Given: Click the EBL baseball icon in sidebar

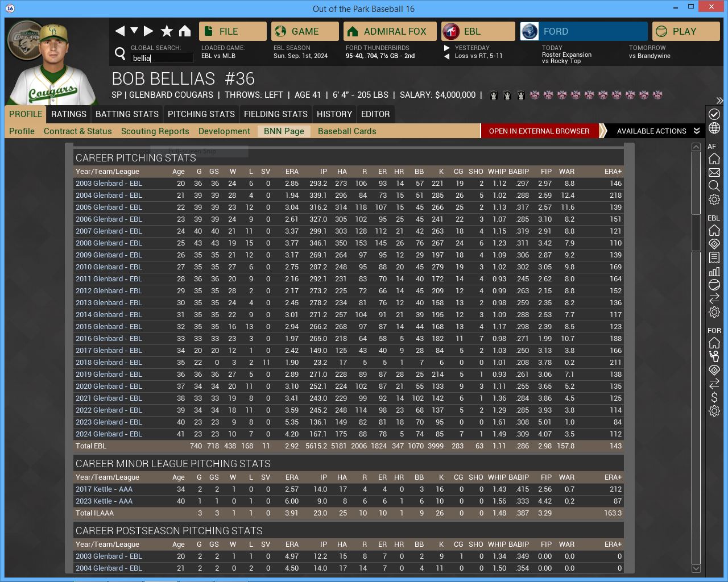Looking at the screenshot, I should pyautogui.click(x=714, y=285).
